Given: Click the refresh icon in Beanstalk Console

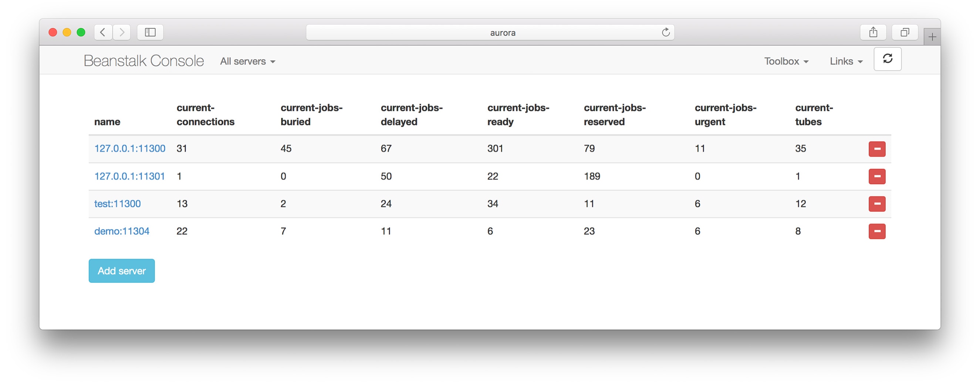Looking at the screenshot, I should [888, 59].
